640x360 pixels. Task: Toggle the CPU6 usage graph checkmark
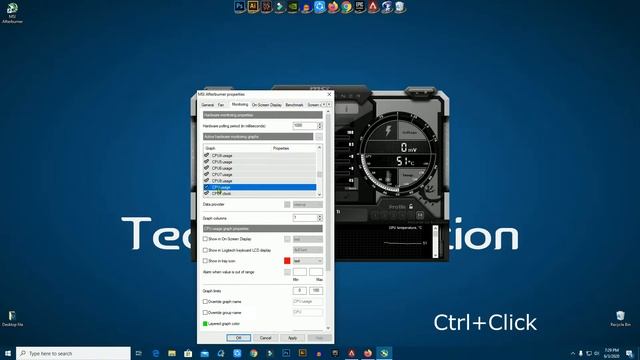click(207, 168)
